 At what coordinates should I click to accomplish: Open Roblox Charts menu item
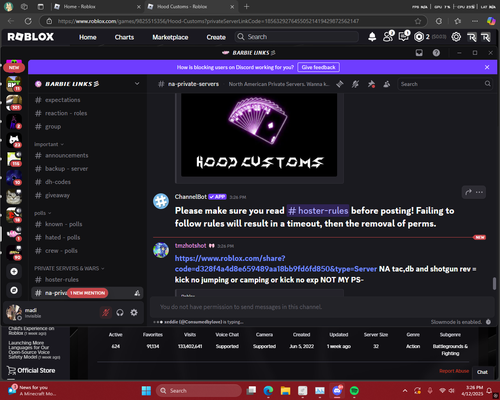click(124, 37)
